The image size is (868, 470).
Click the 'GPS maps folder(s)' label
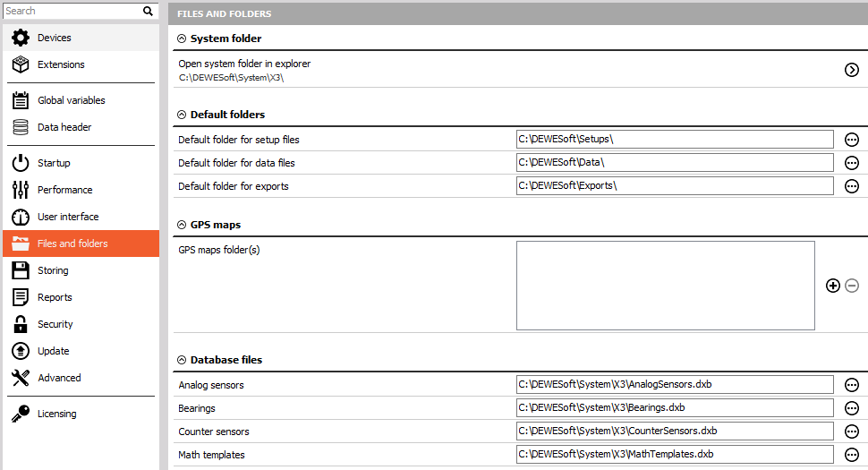tap(218, 251)
